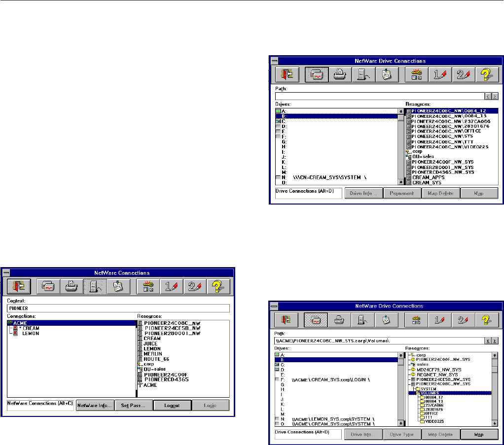Click Exit door icon in upper Drive Connections window

(287, 74)
